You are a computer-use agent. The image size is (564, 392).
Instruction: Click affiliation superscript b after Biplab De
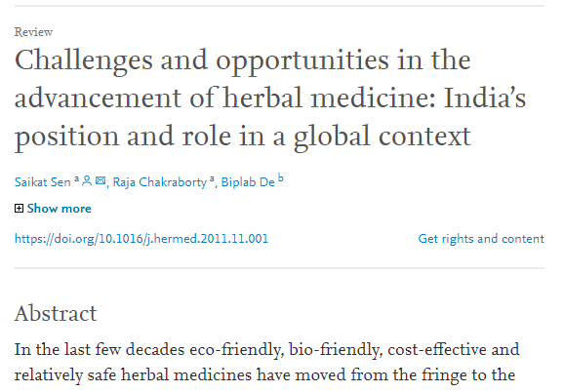click(281, 177)
